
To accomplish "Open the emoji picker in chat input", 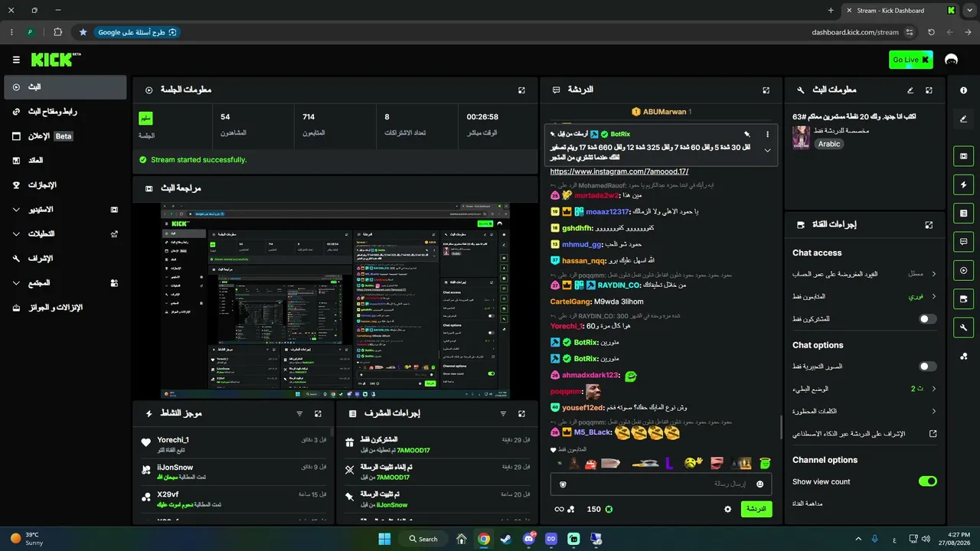I will pos(759,484).
